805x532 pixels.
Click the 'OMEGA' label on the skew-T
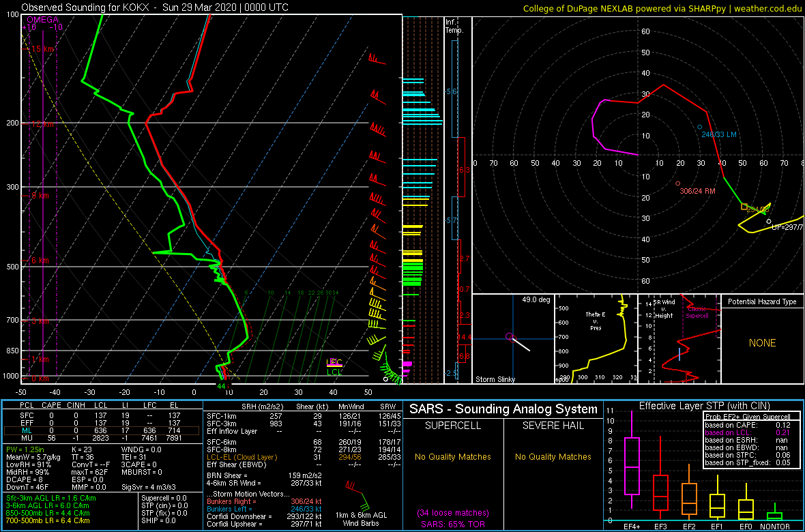pyautogui.click(x=42, y=20)
